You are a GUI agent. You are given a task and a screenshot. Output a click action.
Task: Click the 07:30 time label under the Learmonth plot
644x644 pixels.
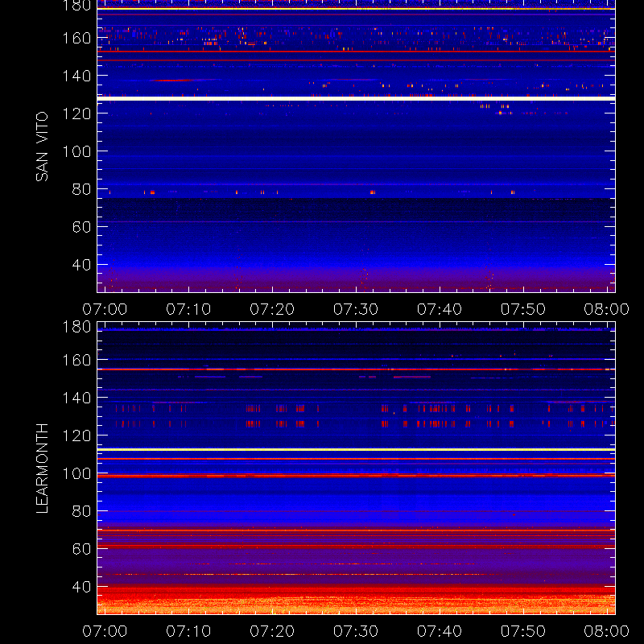pyautogui.click(x=356, y=631)
